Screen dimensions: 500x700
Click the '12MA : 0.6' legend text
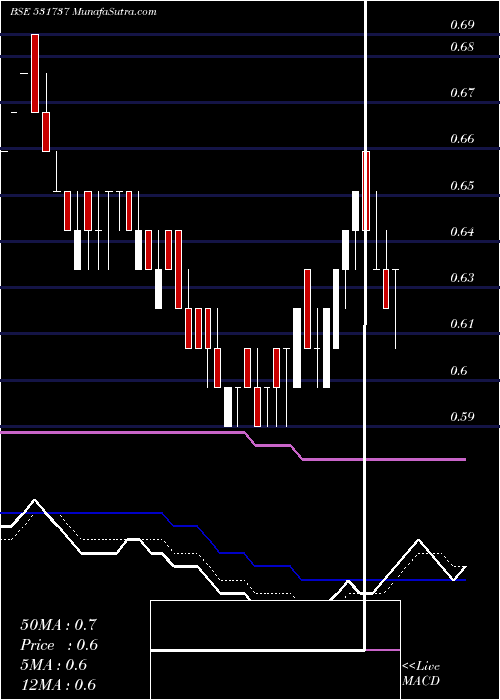[x=58, y=684]
